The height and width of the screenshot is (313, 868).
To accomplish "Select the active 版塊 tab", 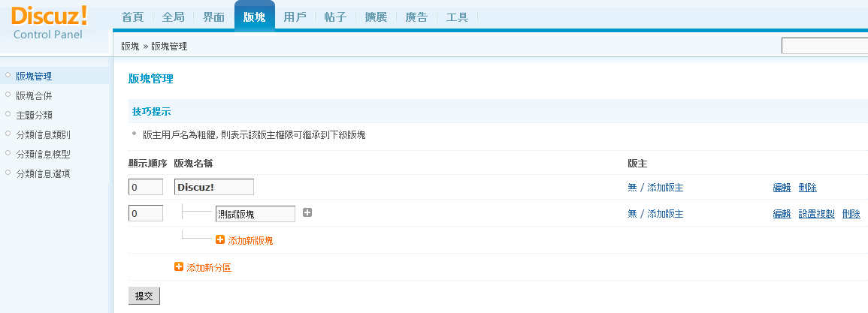I will pyautogui.click(x=255, y=17).
